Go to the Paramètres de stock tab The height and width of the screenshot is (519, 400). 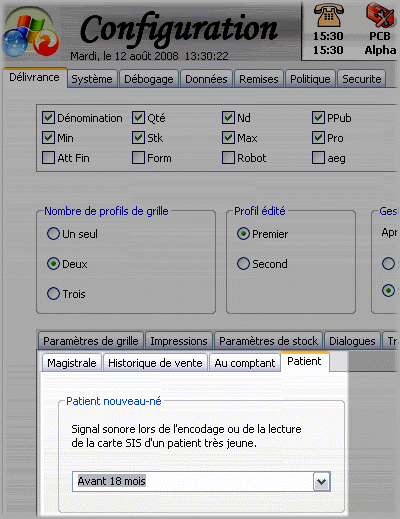click(x=268, y=341)
